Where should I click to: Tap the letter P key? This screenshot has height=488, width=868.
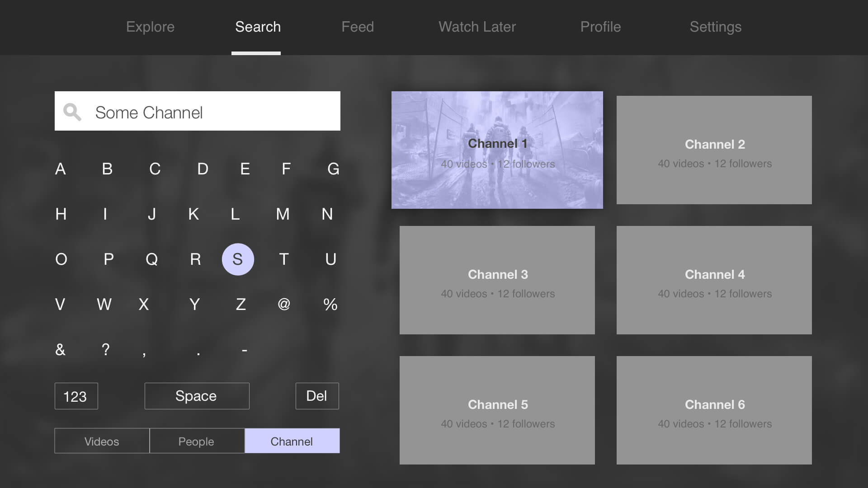pyautogui.click(x=108, y=259)
